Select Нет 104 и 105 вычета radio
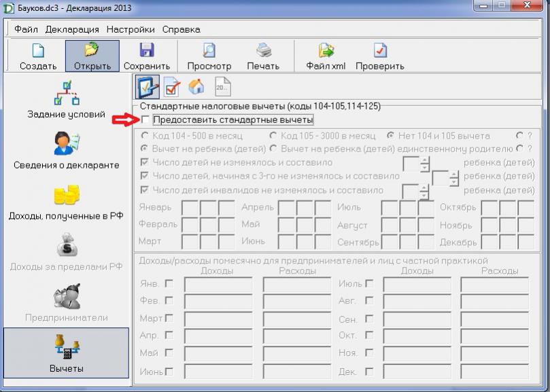This screenshot has width=550, height=392. 390,135
